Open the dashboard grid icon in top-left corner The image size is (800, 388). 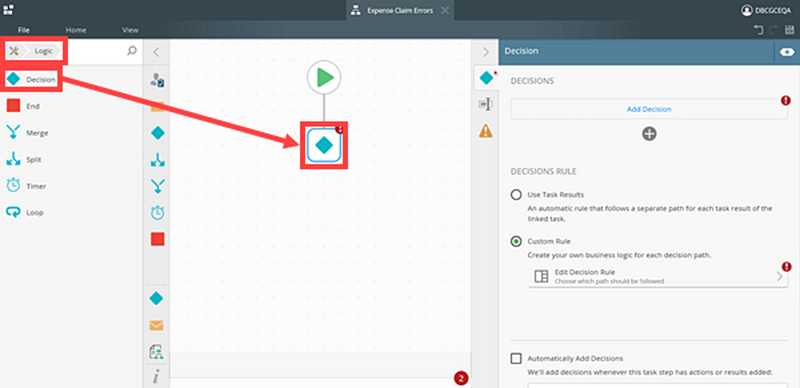tap(8, 9)
